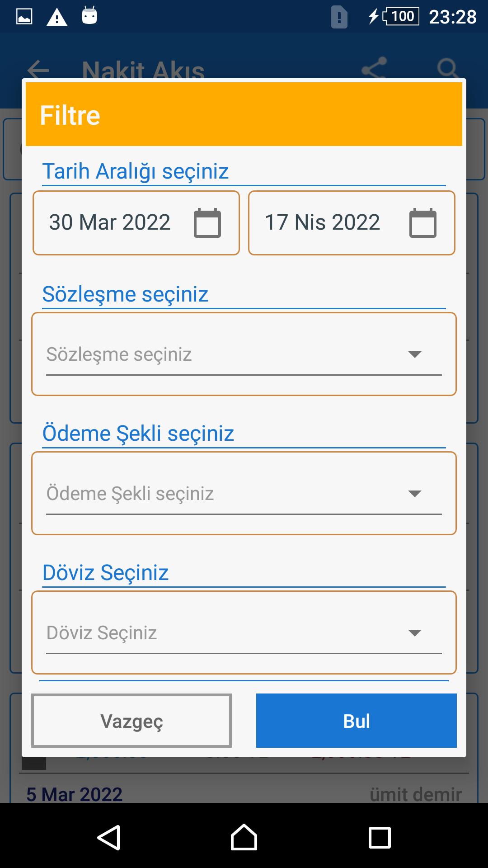488x868 pixels.
Task: Tap Android back navigation button
Action: coord(109,838)
